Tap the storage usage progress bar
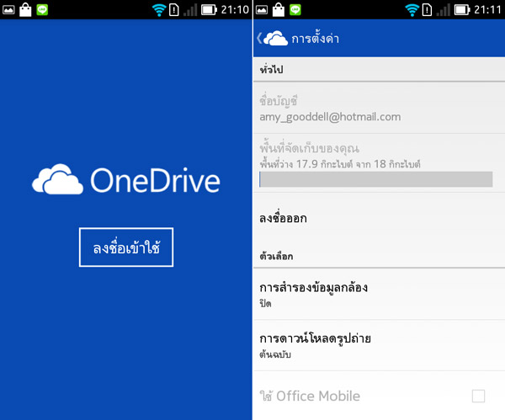This screenshot has width=505, height=420. (376, 179)
